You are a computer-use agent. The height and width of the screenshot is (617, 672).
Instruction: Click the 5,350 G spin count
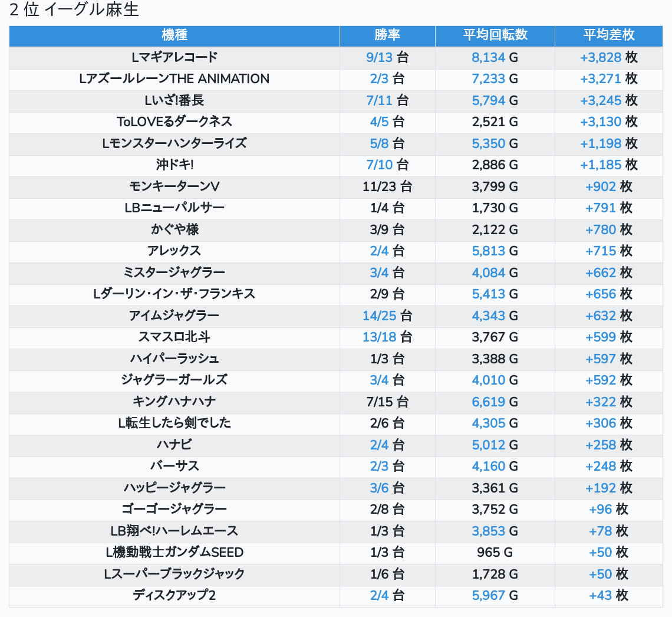coord(495,143)
